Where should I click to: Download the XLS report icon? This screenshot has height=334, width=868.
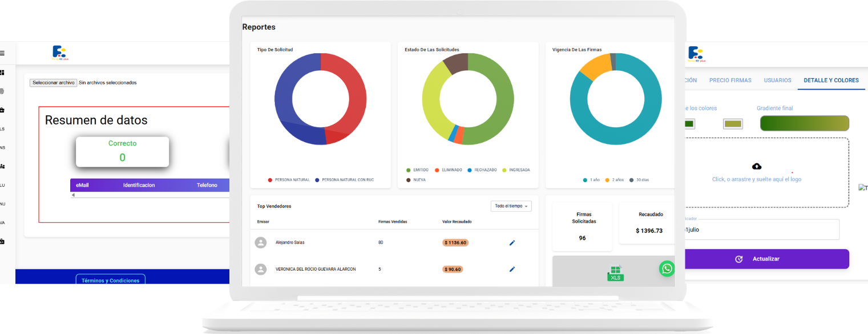(x=615, y=273)
